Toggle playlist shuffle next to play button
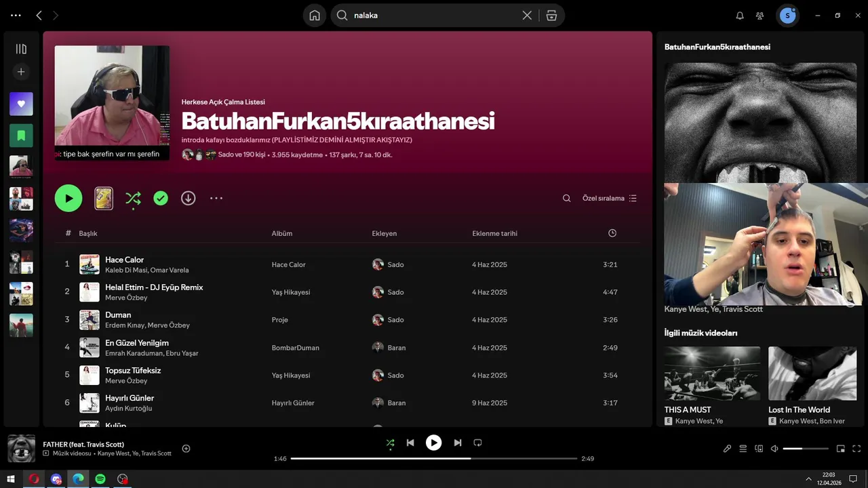The height and width of the screenshot is (488, 868). pyautogui.click(x=133, y=199)
